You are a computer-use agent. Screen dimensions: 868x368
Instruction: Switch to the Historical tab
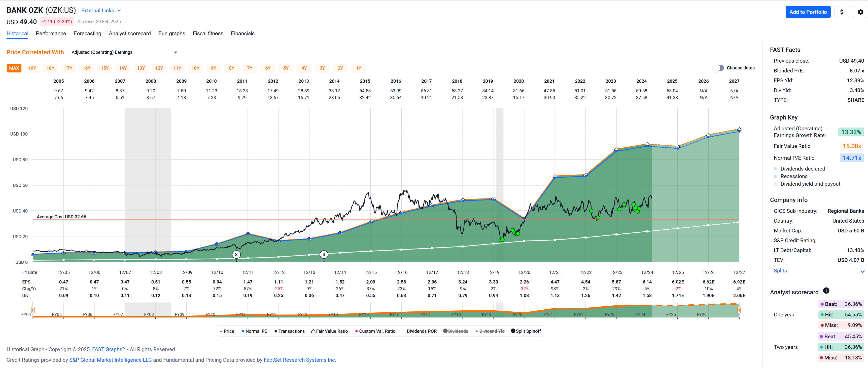(x=17, y=33)
